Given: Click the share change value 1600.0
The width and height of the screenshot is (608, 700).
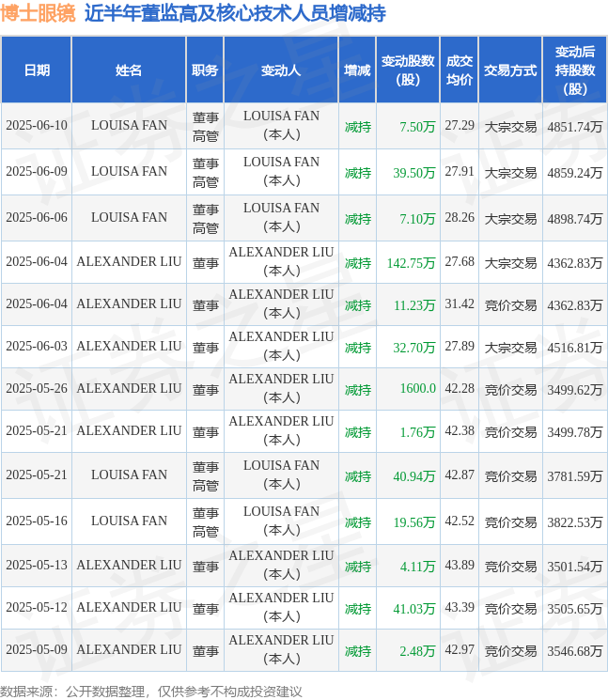Looking at the screenshot, I should 418,388.
